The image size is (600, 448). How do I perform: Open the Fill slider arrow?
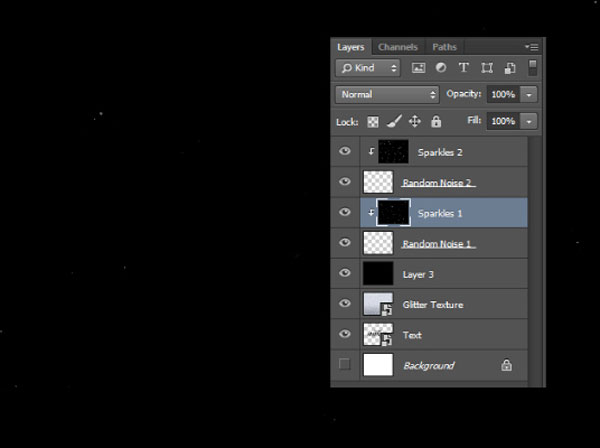click(529, 121)
